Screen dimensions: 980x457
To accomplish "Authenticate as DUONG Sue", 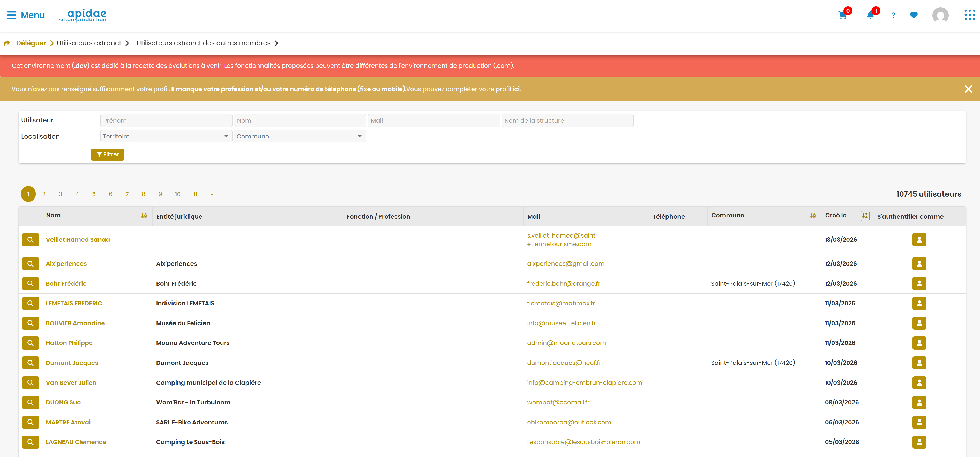I will 919,402.
